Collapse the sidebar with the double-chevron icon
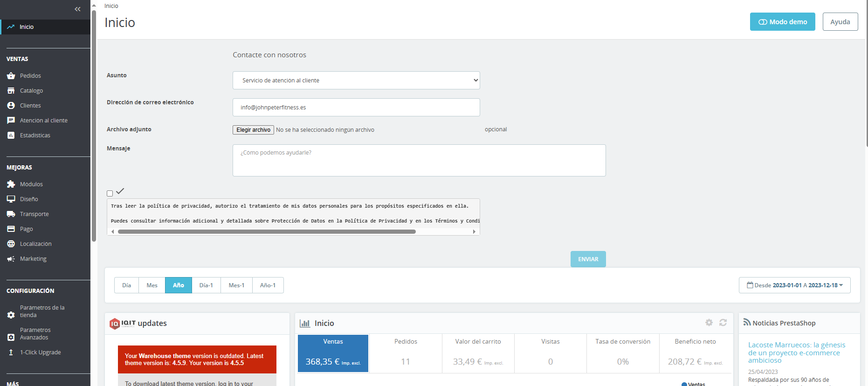Image resolution: width=868 pixels, height=386 pixels. coord(77,9)
